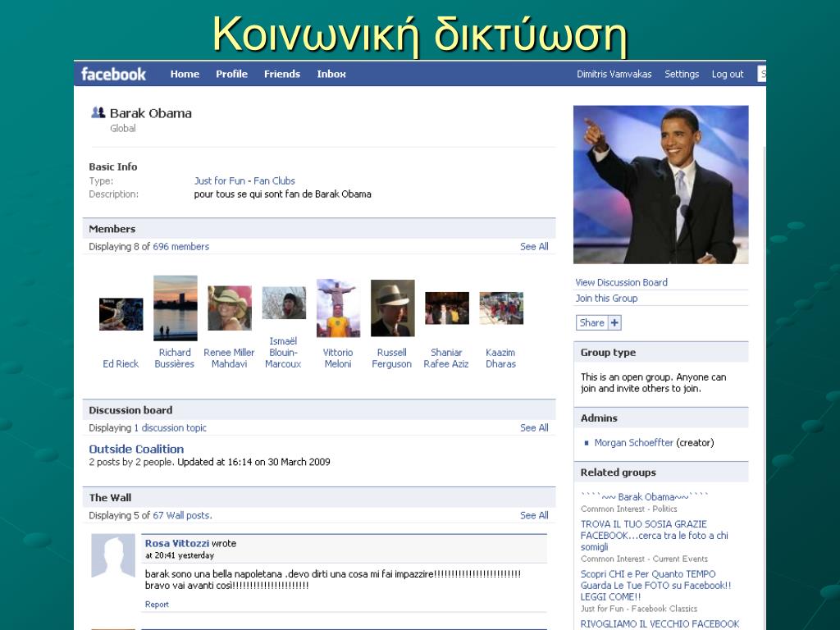Open the Inbox menu item

[x=331, y=74]
